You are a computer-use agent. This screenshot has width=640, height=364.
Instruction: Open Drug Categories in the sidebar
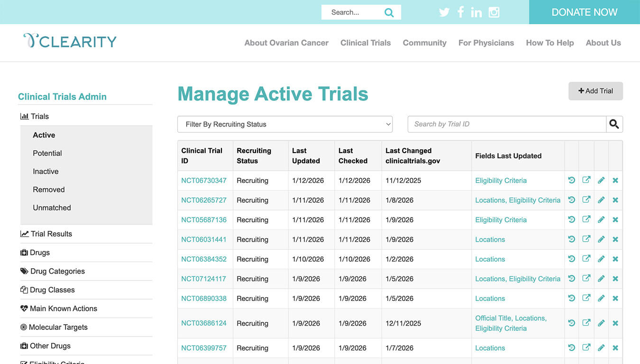coord(57,271)
